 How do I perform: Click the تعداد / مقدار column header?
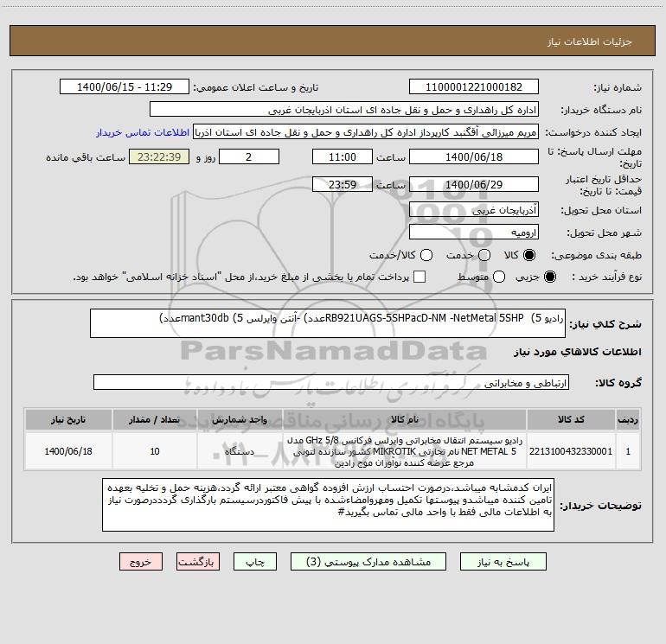pyautogui.click(x=155, y=419)
